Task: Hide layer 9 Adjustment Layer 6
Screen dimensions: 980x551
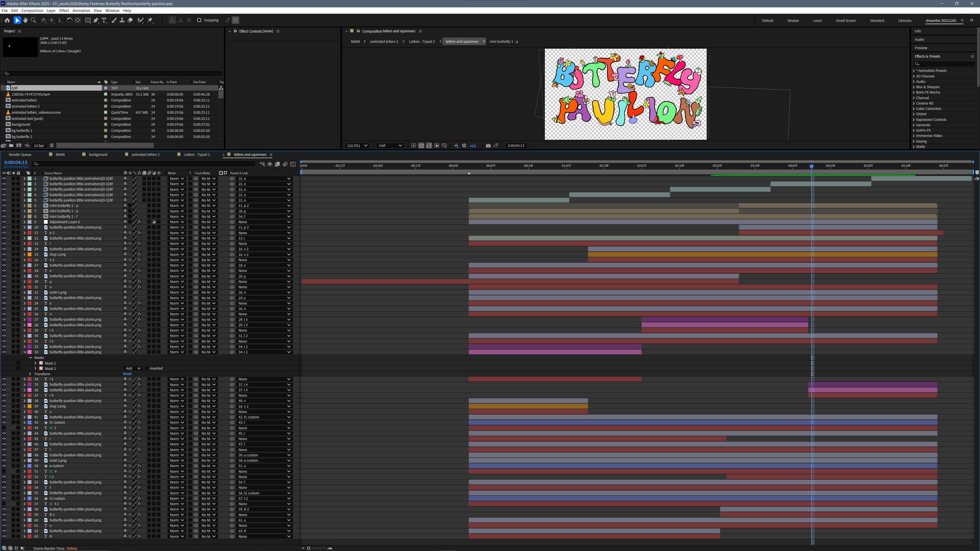Action: click(4, 222)
